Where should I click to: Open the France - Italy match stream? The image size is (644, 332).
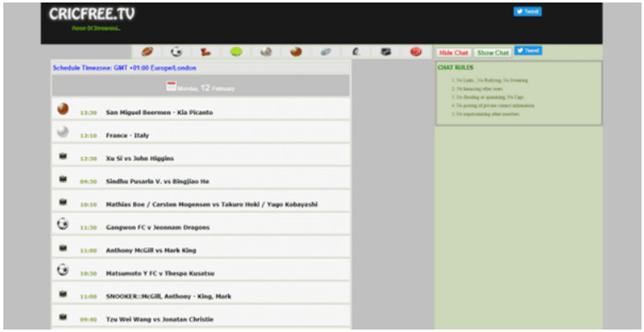(127, 135)
